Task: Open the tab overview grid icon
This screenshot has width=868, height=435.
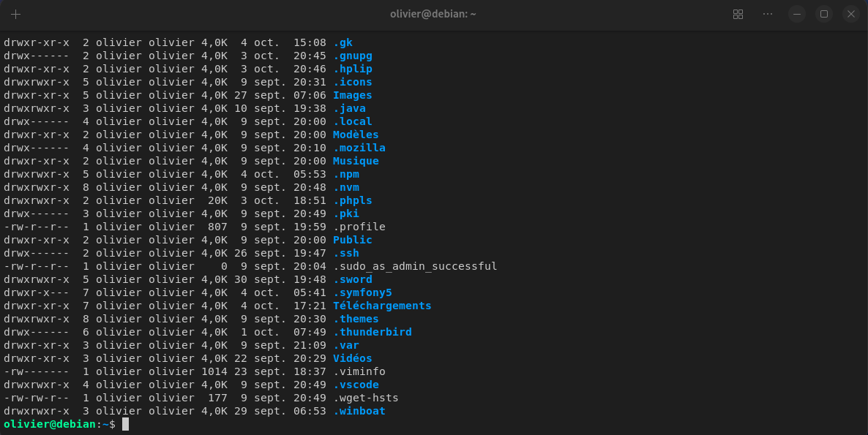Action: (738, 15)
